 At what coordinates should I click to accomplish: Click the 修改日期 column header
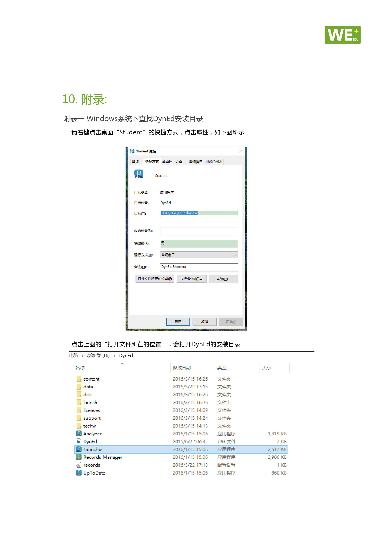182,368
